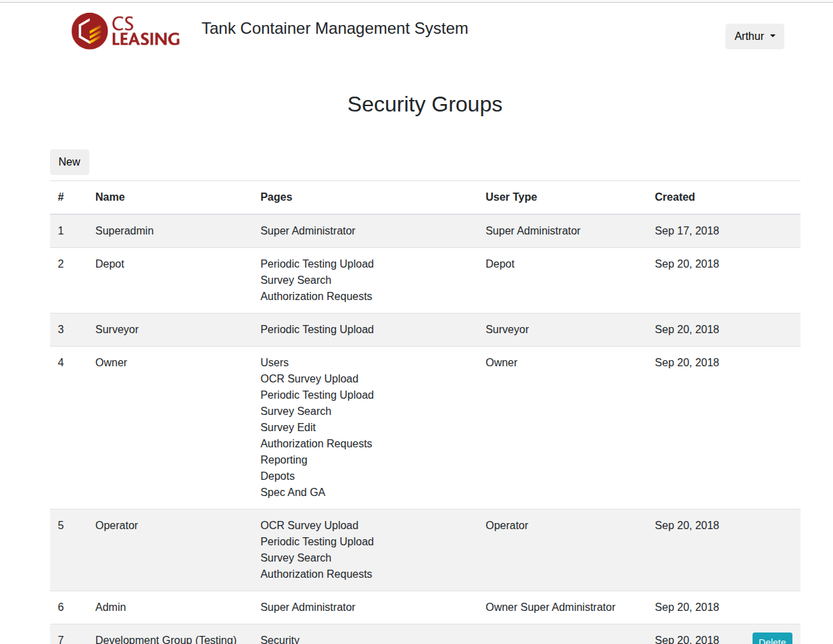Click the CS Leasing logo
Screen dimensions: 833x644
pyautogui.click(x=126, y=31)
